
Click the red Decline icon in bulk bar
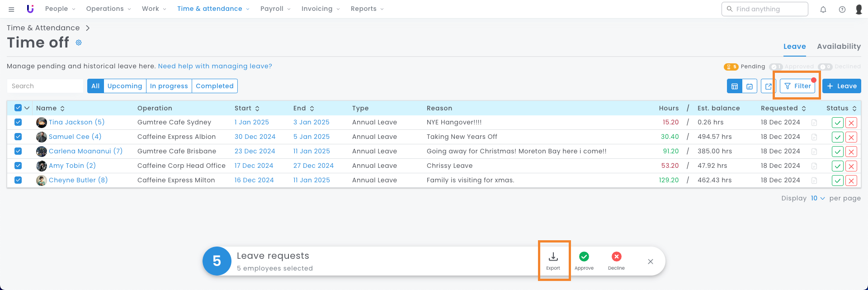click(x=616, y=257)
